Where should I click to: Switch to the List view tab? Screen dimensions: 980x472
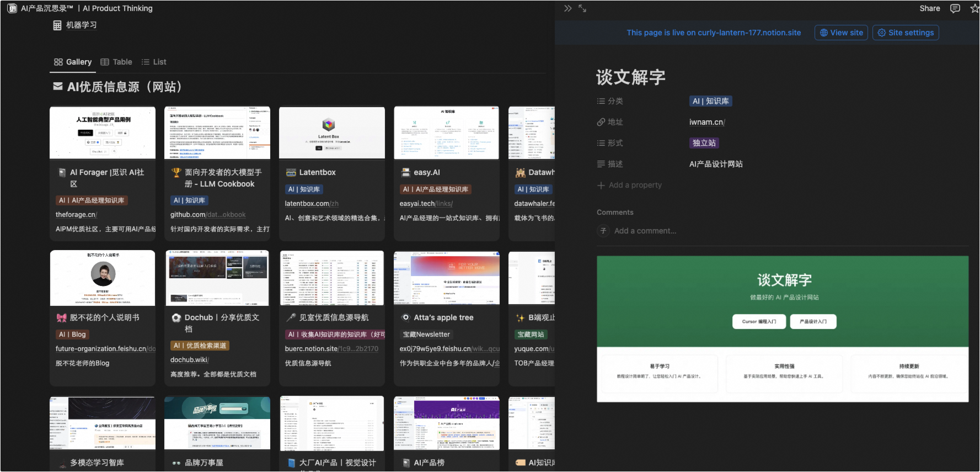click(154, 62)
